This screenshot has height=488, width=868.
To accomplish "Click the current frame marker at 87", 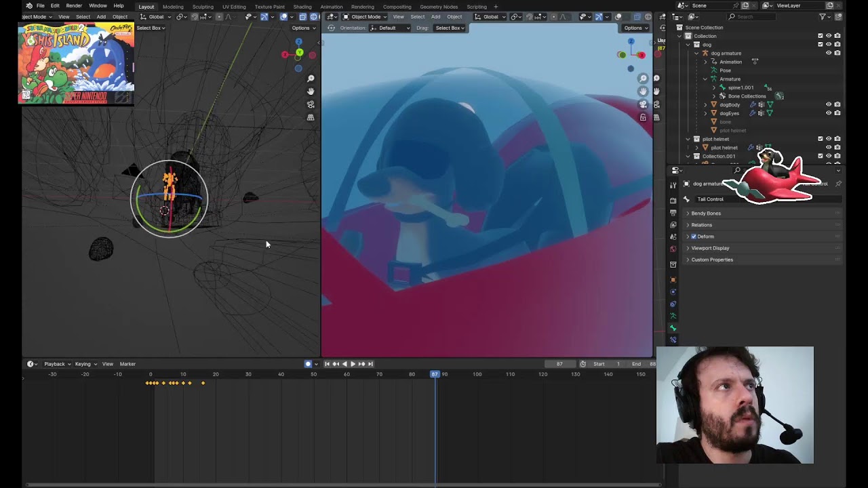I will coord(435,374).
